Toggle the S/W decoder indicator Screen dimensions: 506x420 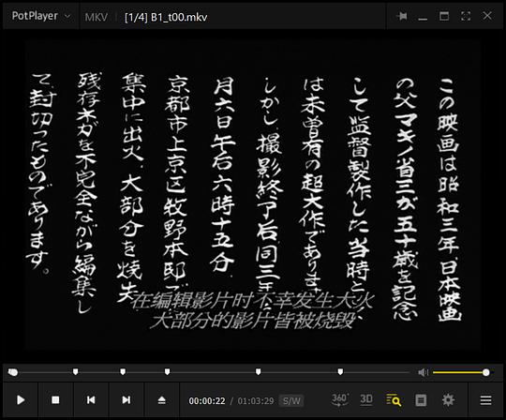tap(291, 401)
